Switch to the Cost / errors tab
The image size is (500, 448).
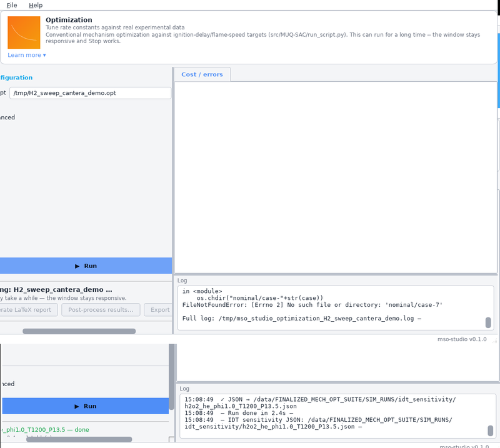click(202, 74)
